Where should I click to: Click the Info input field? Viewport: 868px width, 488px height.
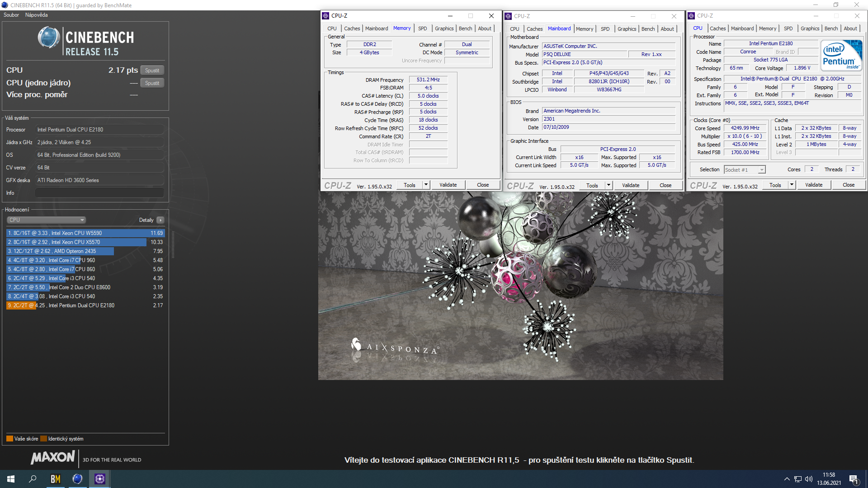tap(99, 193)
